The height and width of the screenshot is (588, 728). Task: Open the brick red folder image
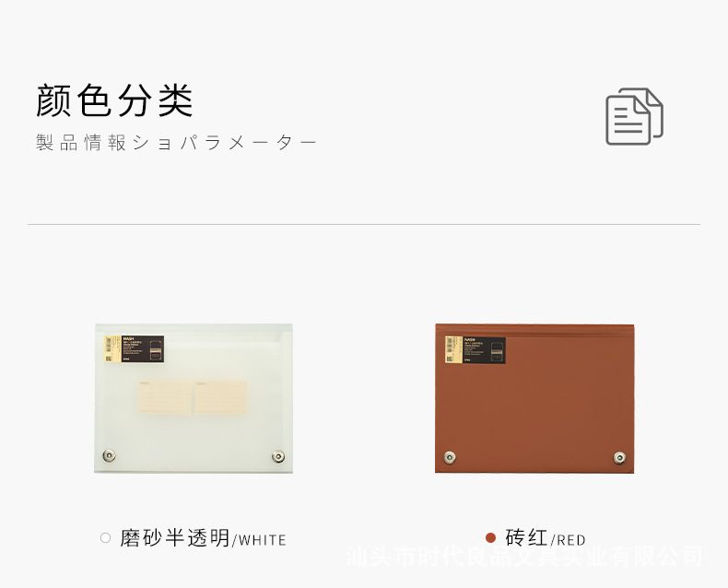(534, 398)
